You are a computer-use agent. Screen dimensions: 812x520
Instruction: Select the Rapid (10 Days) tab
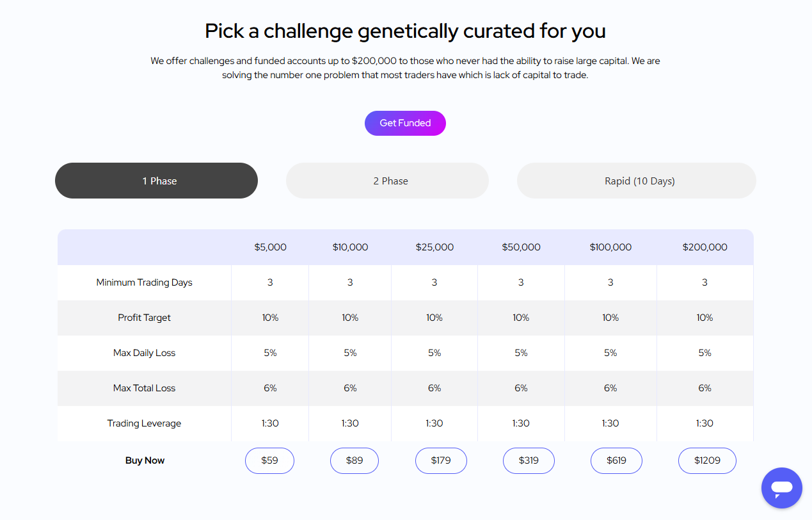[x=636, y=181]
